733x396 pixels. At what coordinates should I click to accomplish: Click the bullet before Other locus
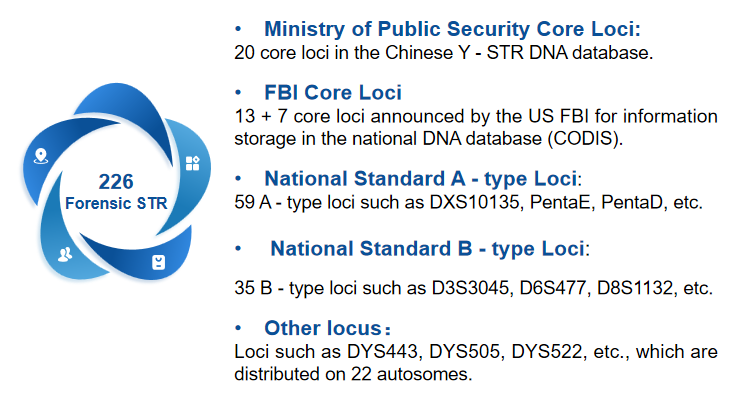point(238,328)
